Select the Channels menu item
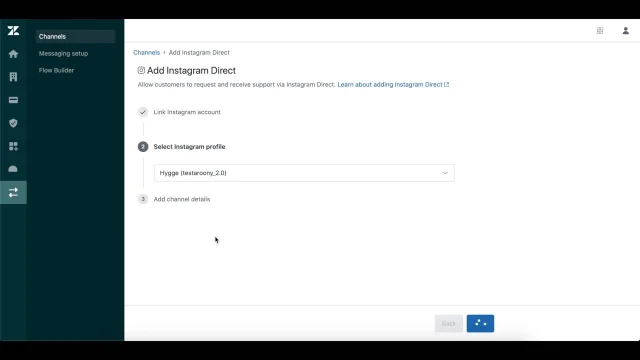Viewport: 640px width, 360px height. [76, 36]
